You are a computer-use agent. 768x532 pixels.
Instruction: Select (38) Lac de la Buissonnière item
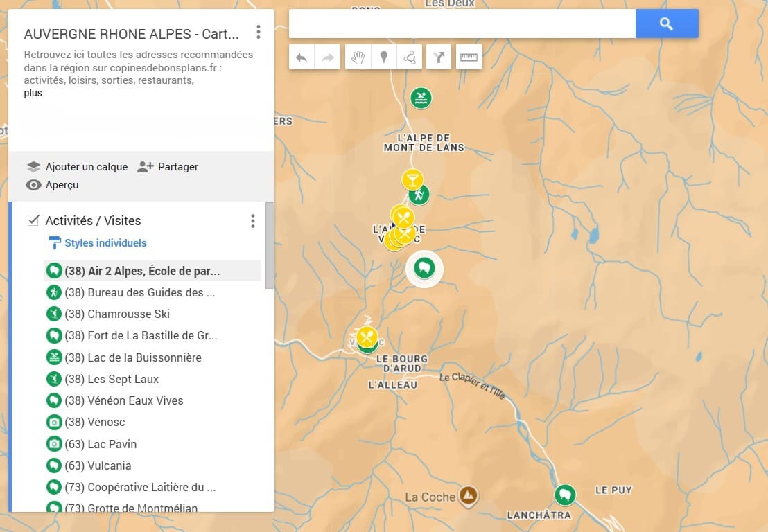point(152,357)
